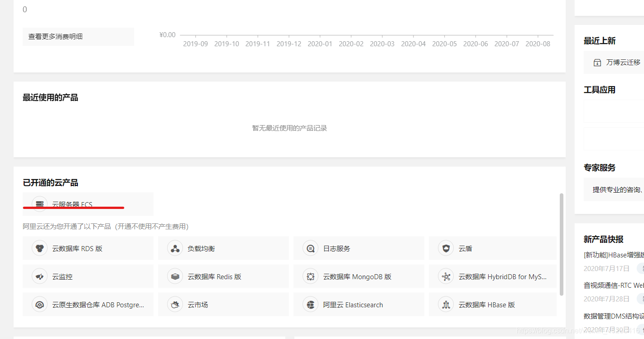Screen dimensions: 644x339
Task: Click the archive icon beside 万博云迁移
Action: [x=596, y=62]
